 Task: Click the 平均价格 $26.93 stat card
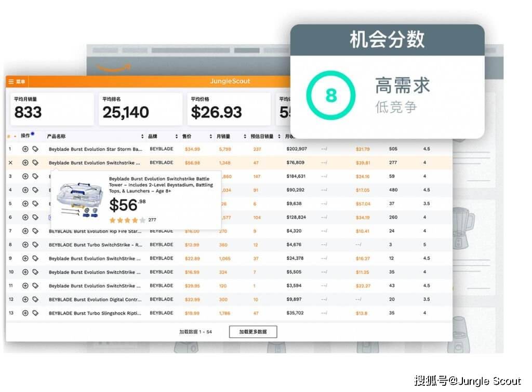[229, 109]
